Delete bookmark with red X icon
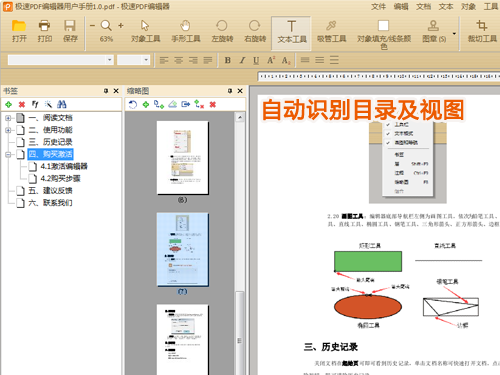 [x=22, y=105]
